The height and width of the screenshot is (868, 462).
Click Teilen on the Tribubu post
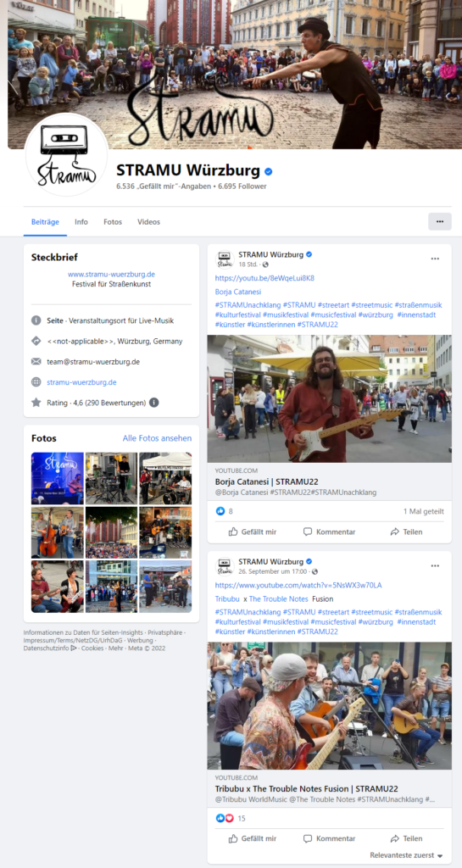pyautogui.click(x=406, y=838)
